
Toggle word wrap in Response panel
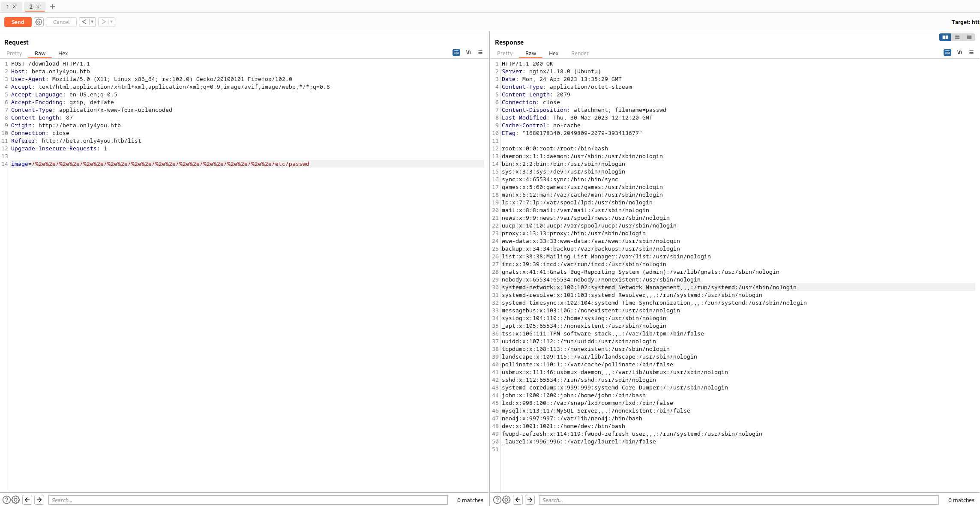947,52
